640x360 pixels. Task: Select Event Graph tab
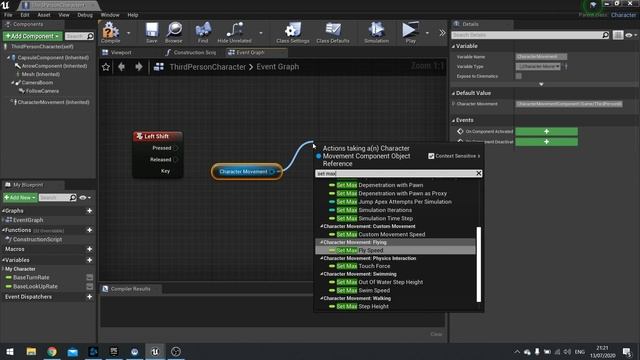[256, 52]
